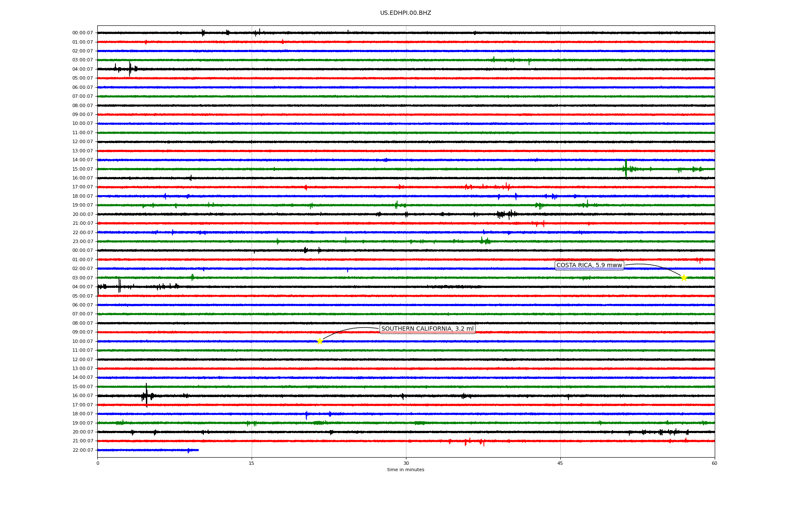
Task: Click the 23:00:07 row label
Action: pos(82,242)
